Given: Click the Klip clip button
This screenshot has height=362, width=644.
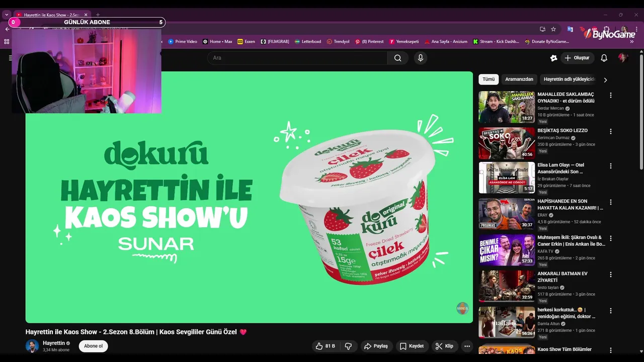Looking at the screenshot, I should (444, 346).
